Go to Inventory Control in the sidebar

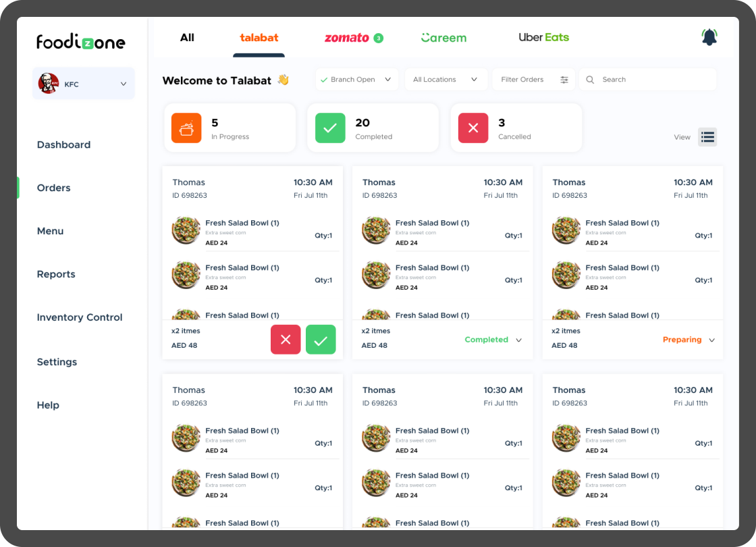click(x=79, y=317)
